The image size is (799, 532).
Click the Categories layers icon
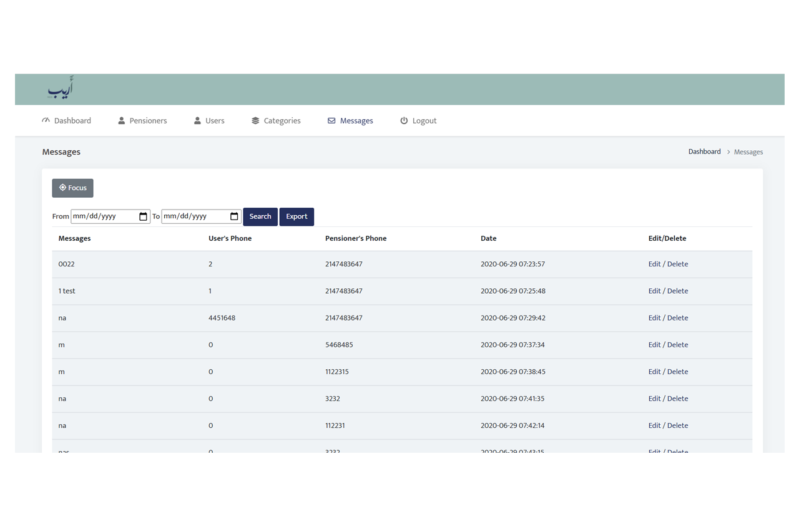[255, 121]
